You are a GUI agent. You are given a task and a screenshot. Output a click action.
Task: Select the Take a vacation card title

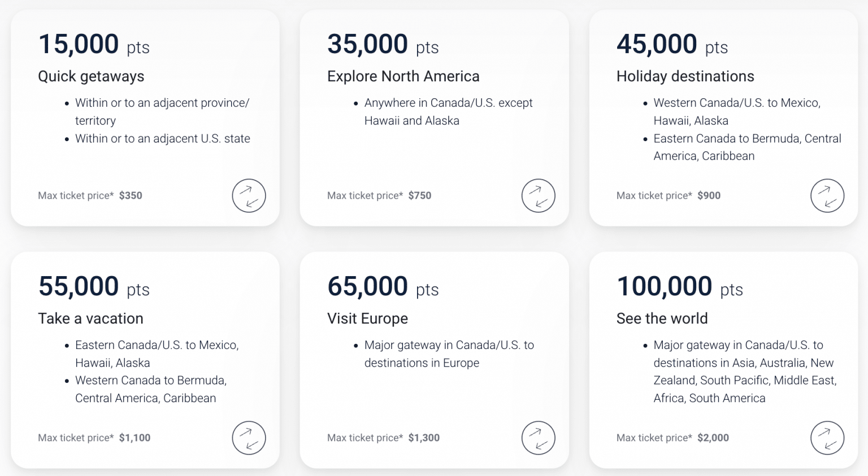(90, 318)
